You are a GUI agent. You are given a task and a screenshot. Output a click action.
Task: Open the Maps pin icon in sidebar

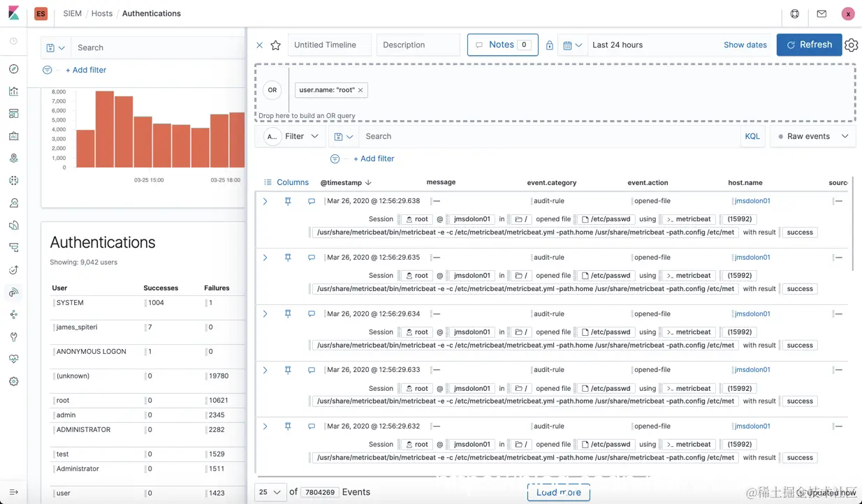point(14,158)
